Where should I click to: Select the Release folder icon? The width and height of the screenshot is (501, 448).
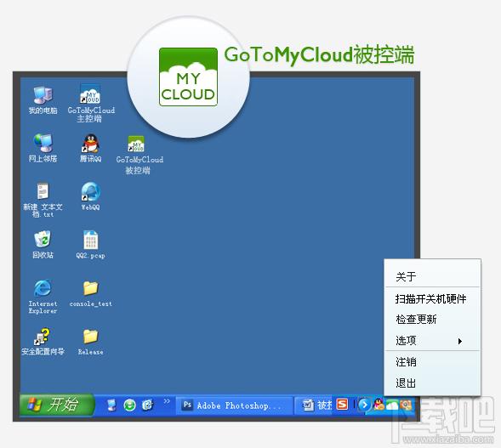pyautogui.click(x=91, y=343)
